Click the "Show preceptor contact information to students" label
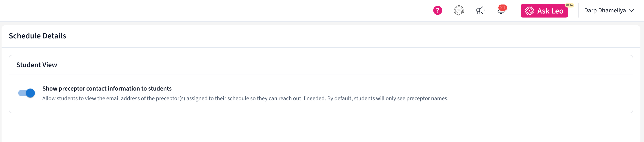This screenshot has height=142, width=644. (x=107, y=89)
